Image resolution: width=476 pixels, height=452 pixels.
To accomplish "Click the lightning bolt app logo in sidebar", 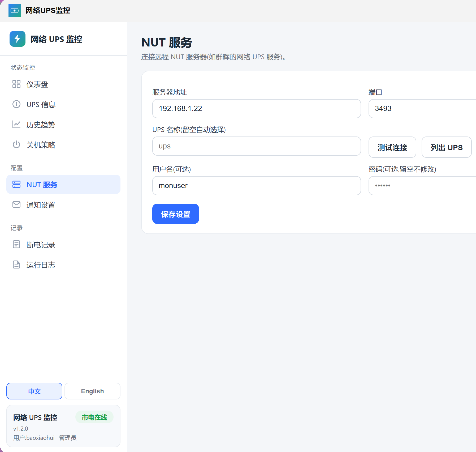I will (x=18, y=39).
